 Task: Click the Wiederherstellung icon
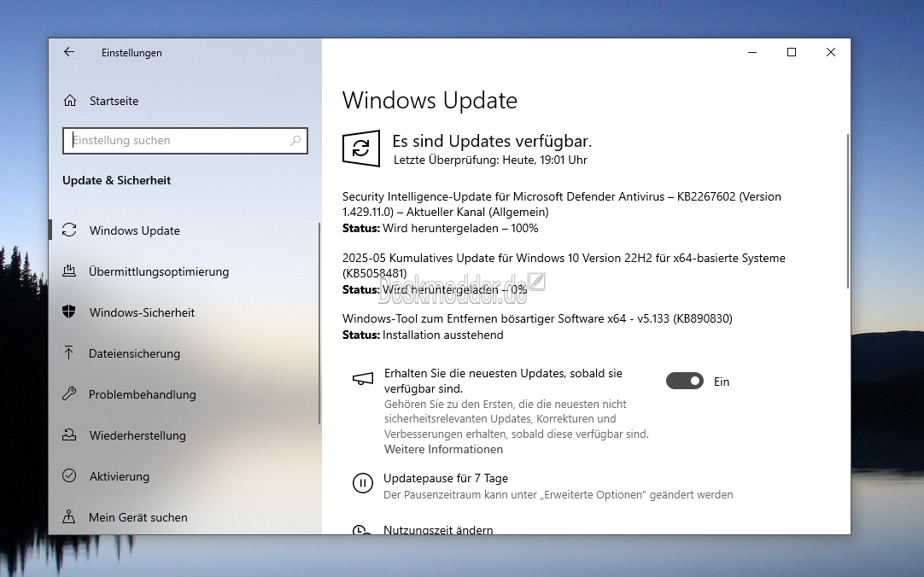click(69, 435)
